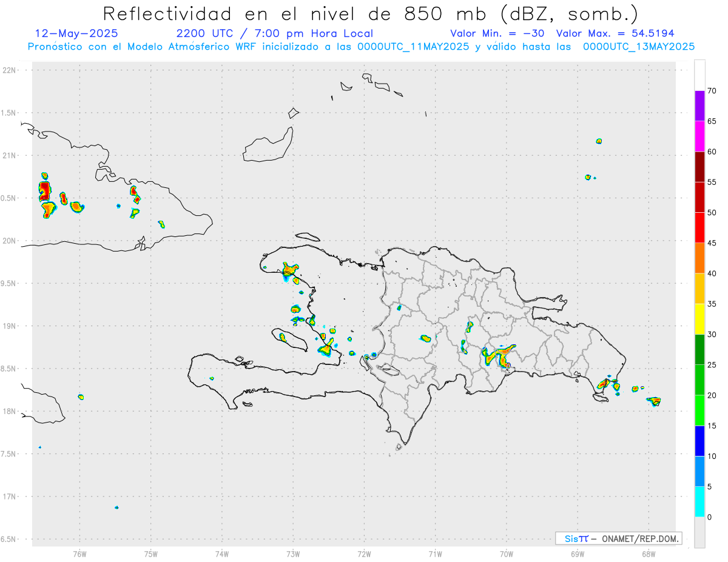Viewport: 728px width, 562px height.
Task: Click the '0' colorbar label
Action: (709, 517)
